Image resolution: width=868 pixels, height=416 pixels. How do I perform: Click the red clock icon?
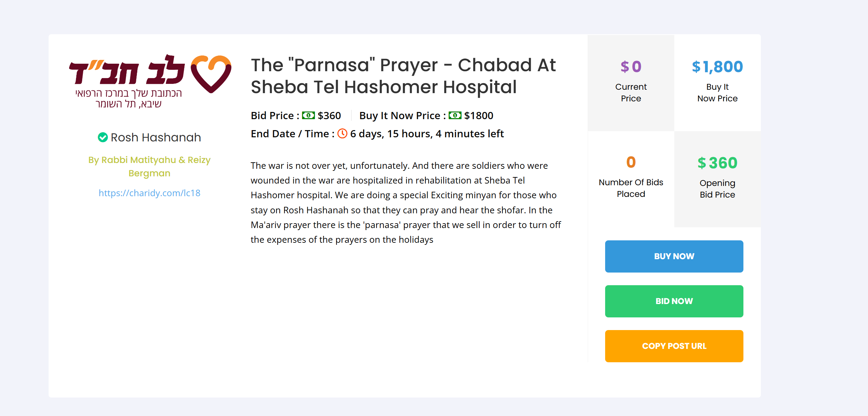click(342, 134)
